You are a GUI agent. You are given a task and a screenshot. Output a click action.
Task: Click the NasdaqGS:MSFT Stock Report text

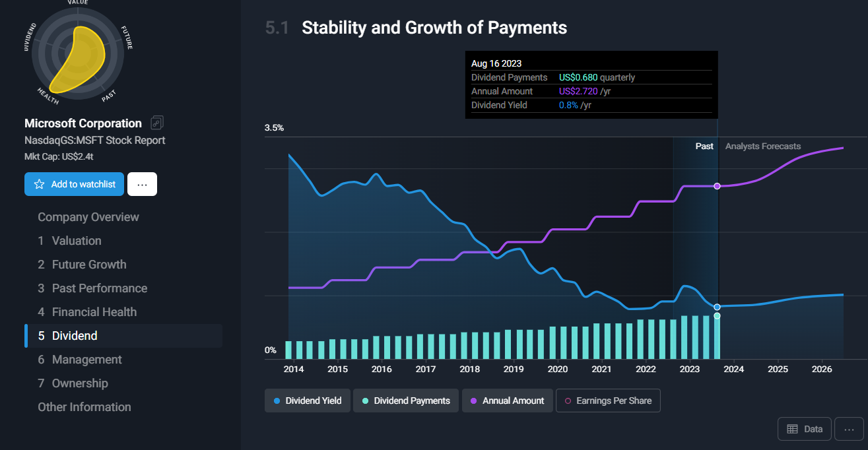95,141
